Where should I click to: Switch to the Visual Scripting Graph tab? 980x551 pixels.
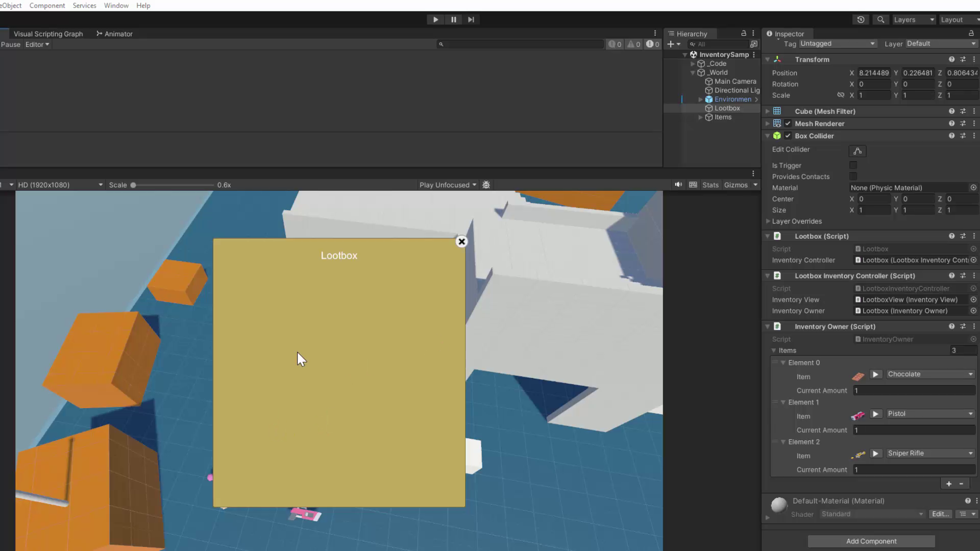click(48, 34)
